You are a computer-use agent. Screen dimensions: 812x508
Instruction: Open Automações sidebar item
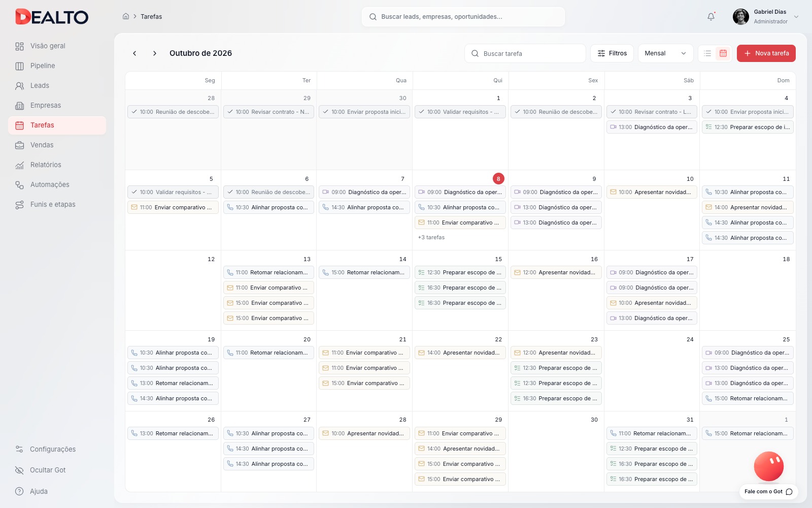click(57, 185)
